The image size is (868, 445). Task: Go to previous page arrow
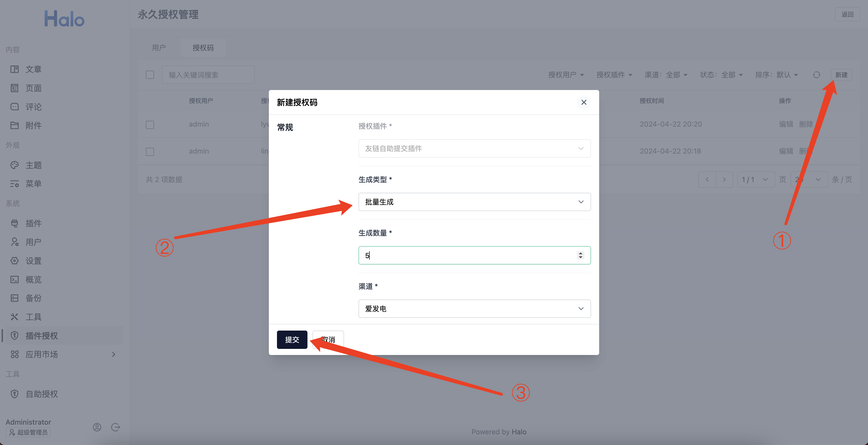click(707, 180)
